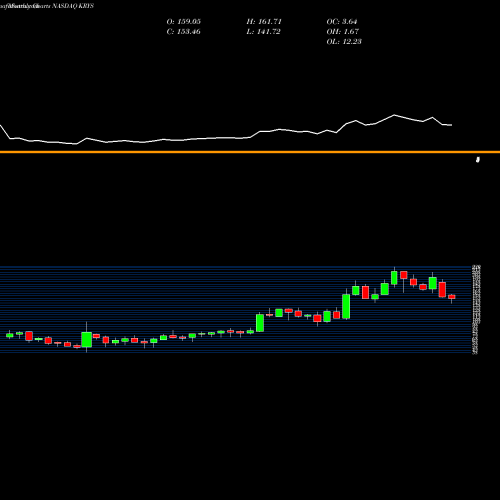Select the OL: 12.23 reading
500x500 pixels.
pos(344,42)
